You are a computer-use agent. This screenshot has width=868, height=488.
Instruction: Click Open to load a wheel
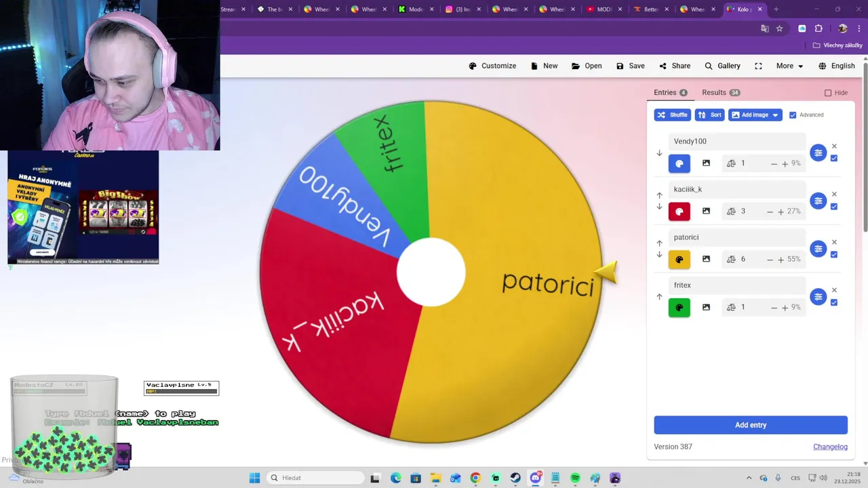coord(587,66)
